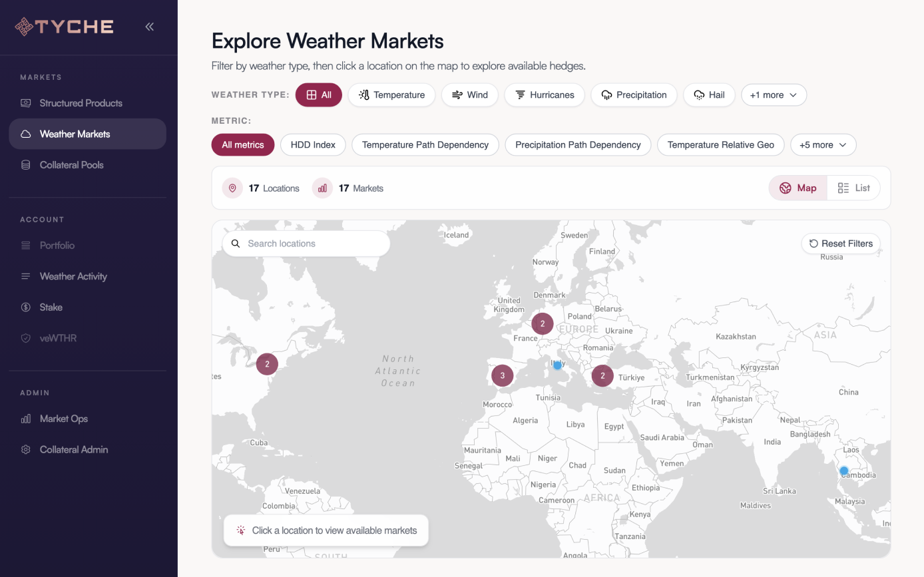Select the Temperature weather type filter
Image resolution: width=924 pixels, height=577 pixels.
(x=391, y=95)
